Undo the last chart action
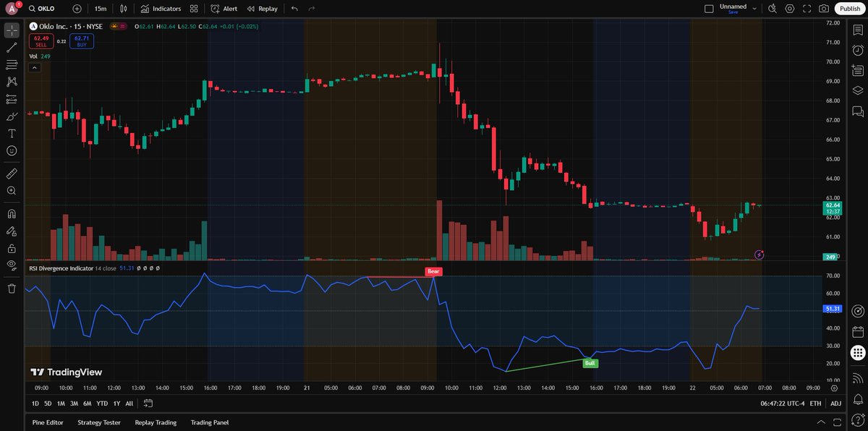The height and width of the screenshot is (431, 868). 294,9
